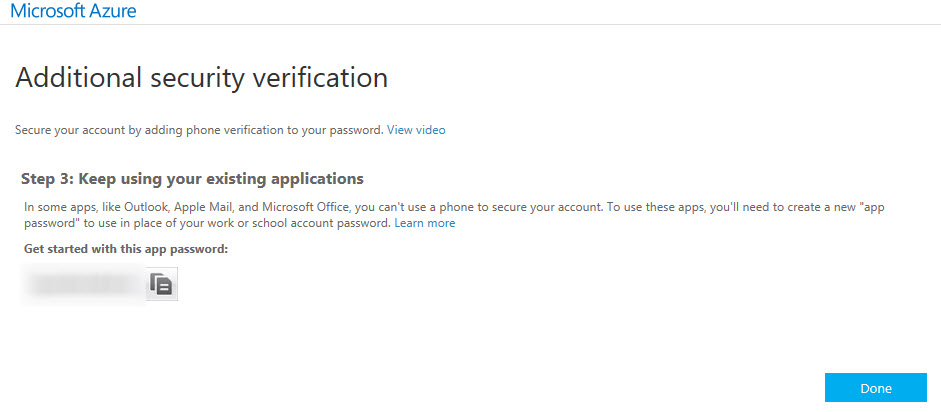Click the Additional security verification heading
Screen dimensions: 941x412
pyautogui.click(x=201, y=79)
